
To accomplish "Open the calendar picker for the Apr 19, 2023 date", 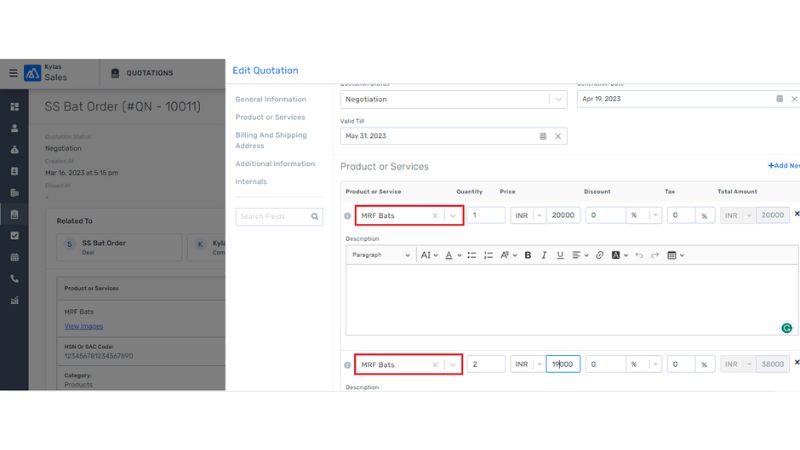I will coord(780,98).
